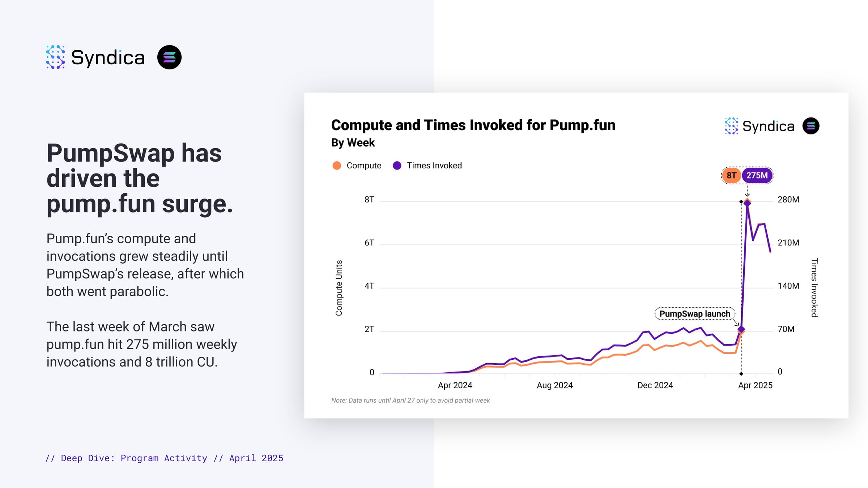The image size is (868, 488).
Task: Click the black diamond at dotted line base
Action: click(741, 373)
